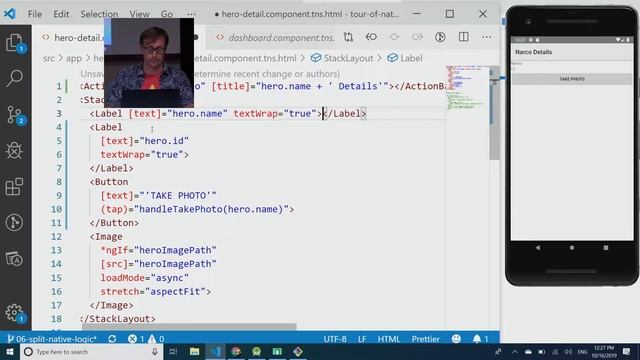Open the File menu

coord(35,14)
